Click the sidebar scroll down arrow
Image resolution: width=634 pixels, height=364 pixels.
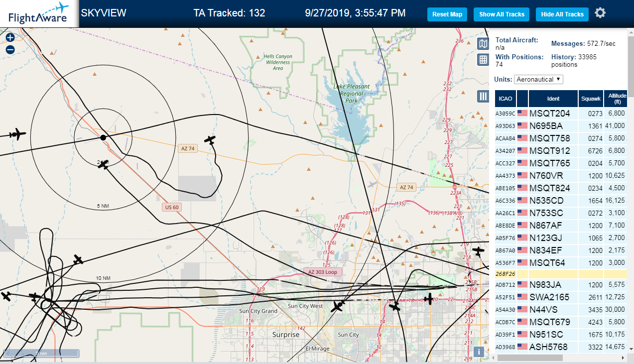point(631,350)
